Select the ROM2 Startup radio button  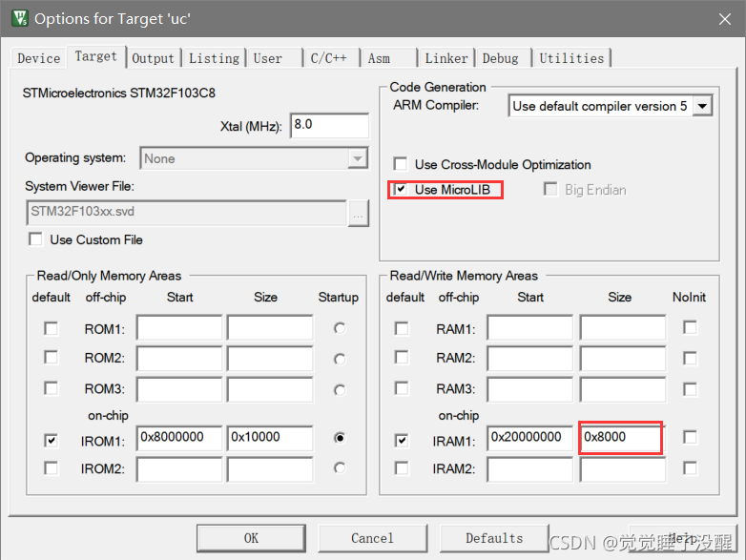[340, 360]
